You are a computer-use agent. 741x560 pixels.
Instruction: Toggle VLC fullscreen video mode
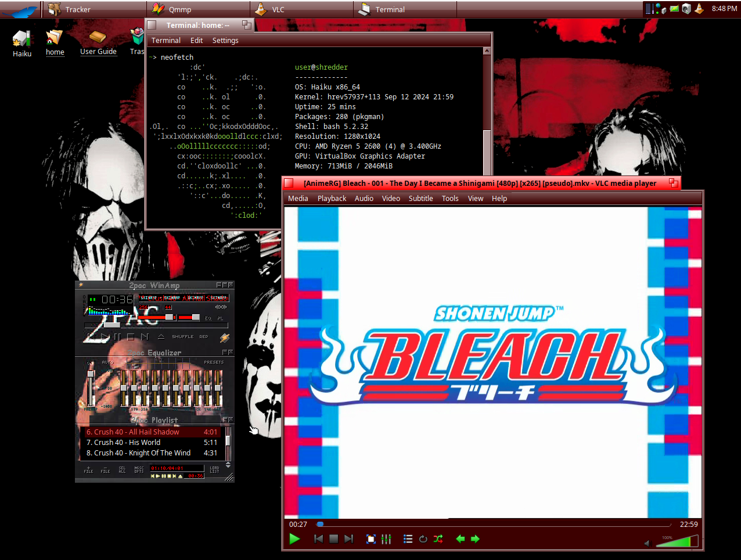click(371, 539)
